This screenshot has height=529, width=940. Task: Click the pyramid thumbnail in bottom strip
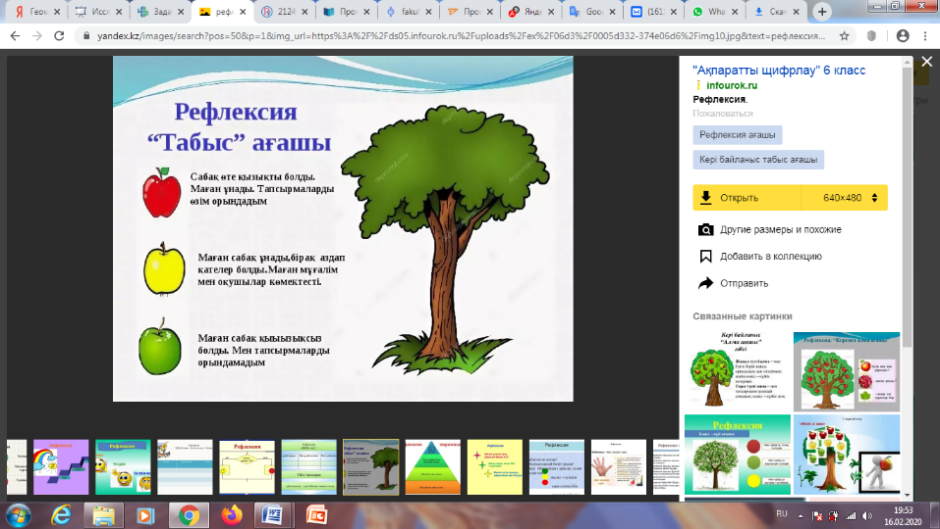point(431,466)
